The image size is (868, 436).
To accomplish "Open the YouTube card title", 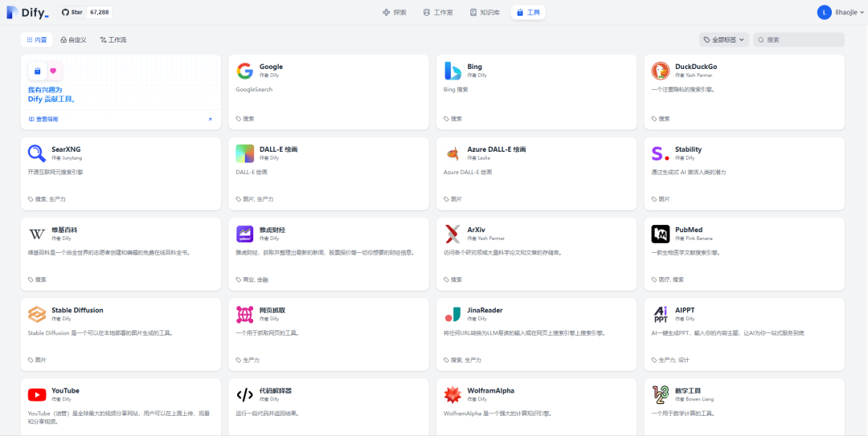I will pos(65,390).
